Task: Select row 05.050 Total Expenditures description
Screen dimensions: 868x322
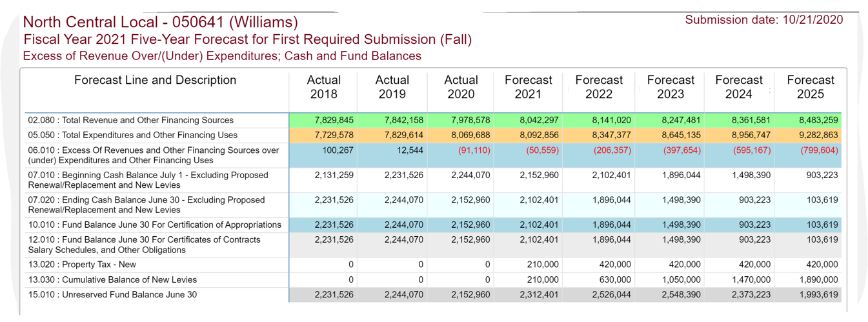Action: [x=132, y=135]
